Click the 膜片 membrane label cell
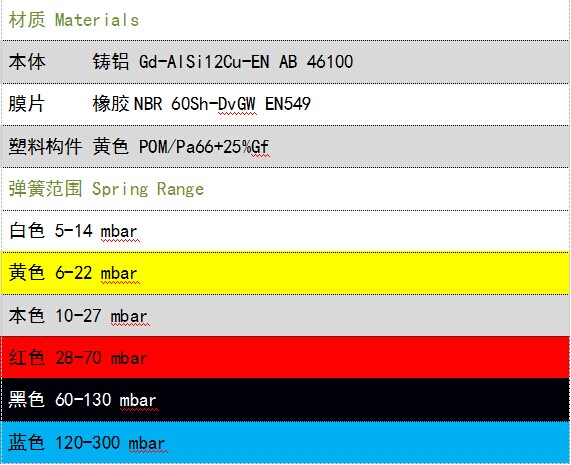The height and width of the screenshot is (465, 571). click(x=27, y=104)
